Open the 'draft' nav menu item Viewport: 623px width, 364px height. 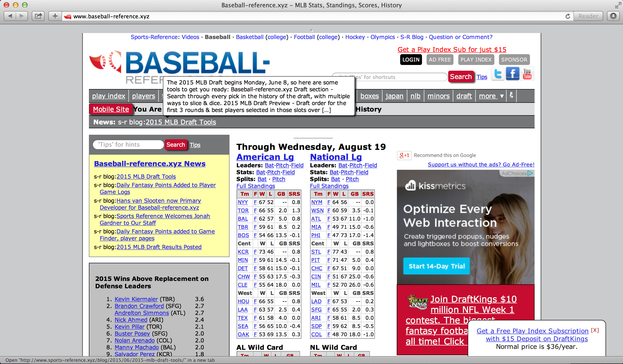click(x=464, y=96)
